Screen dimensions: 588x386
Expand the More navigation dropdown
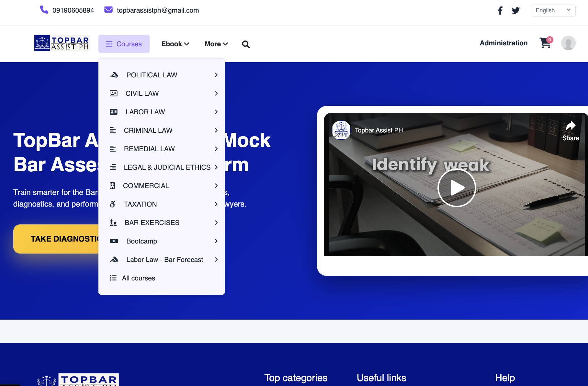click(216, 44)
